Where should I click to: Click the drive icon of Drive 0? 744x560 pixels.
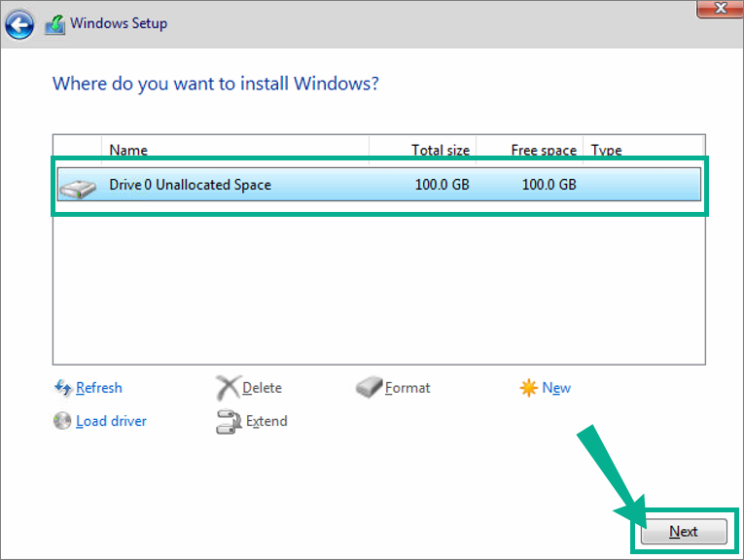click(78, 189)
